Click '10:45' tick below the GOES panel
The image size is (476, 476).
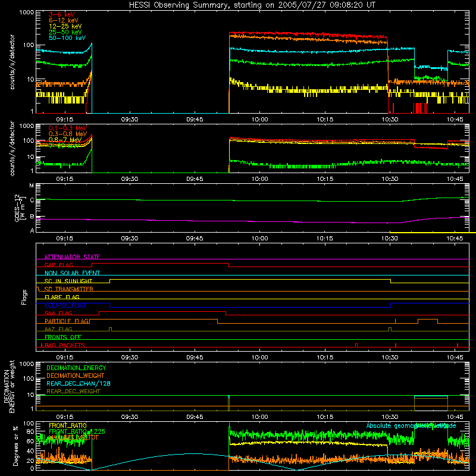point(455,239)
